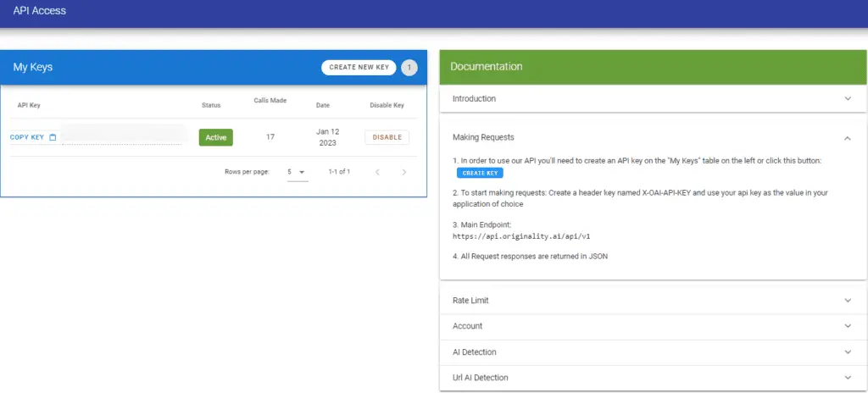Click the My Keys panel title
The width and height of the screenshot is (868, 393).
33,68
